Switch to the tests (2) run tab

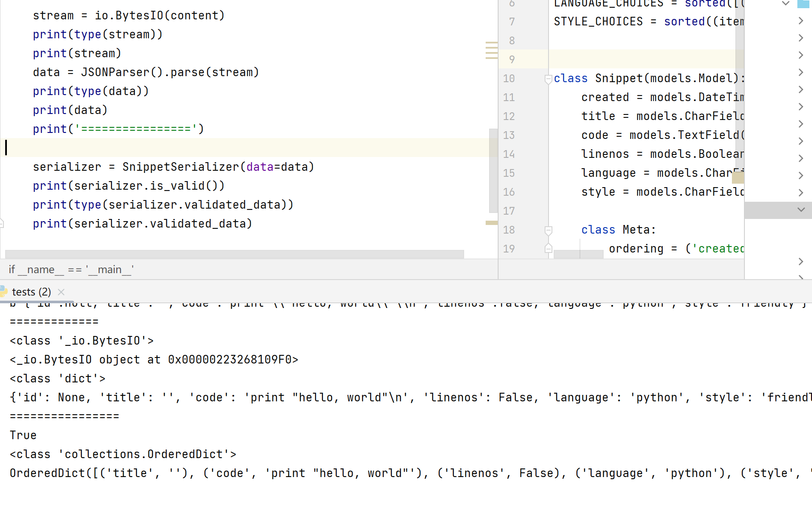coord(31,292)
